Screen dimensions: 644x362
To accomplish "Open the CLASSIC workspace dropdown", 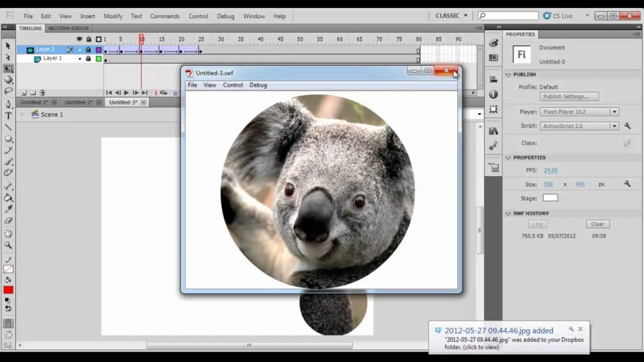I will pyautogui.click(x=452, y=16).
